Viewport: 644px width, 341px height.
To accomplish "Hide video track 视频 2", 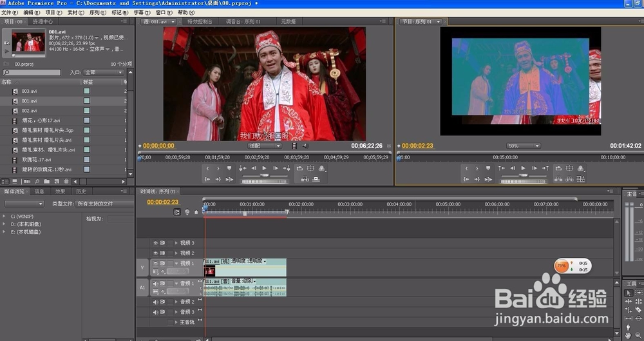I will click(x=156, y=253).
